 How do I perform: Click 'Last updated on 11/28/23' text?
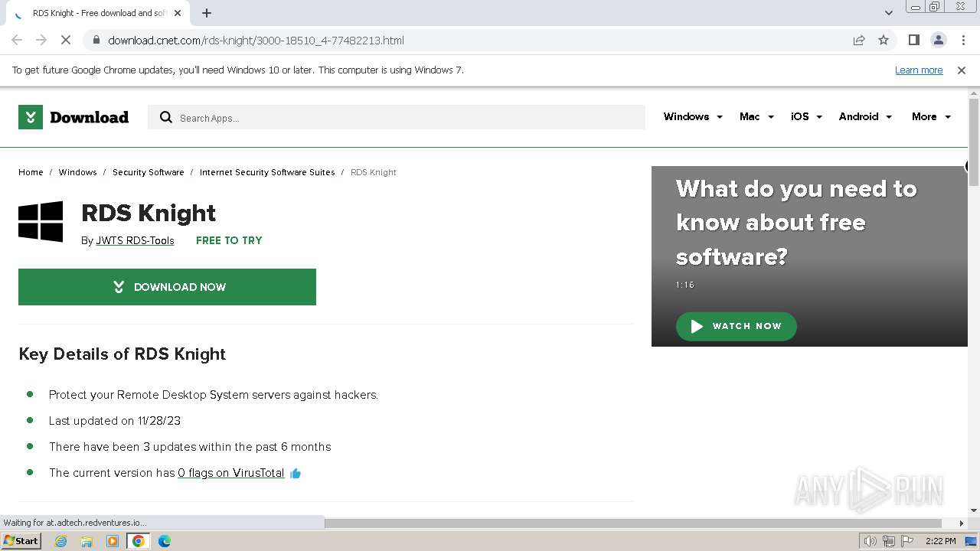click(x=115, y=421)
